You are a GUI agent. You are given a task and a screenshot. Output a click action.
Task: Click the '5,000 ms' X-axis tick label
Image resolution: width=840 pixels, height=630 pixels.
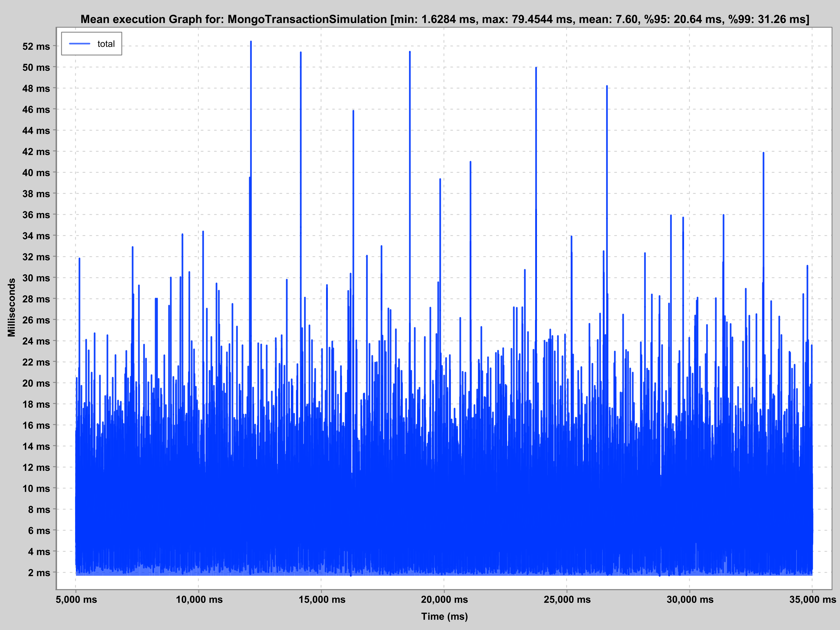click(x=76, y=599)
